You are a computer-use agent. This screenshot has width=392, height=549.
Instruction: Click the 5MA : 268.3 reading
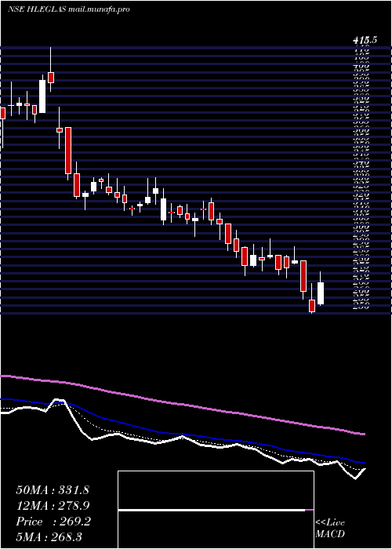point(49,536)
